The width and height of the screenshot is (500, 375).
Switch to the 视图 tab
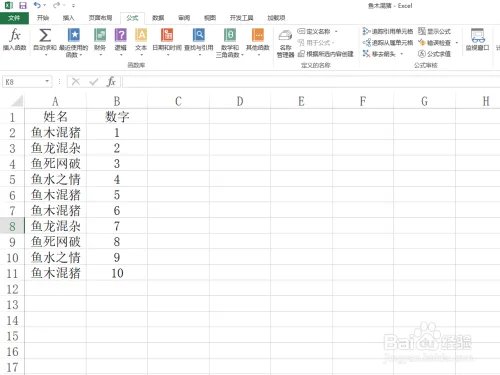(x=210, y=18)
